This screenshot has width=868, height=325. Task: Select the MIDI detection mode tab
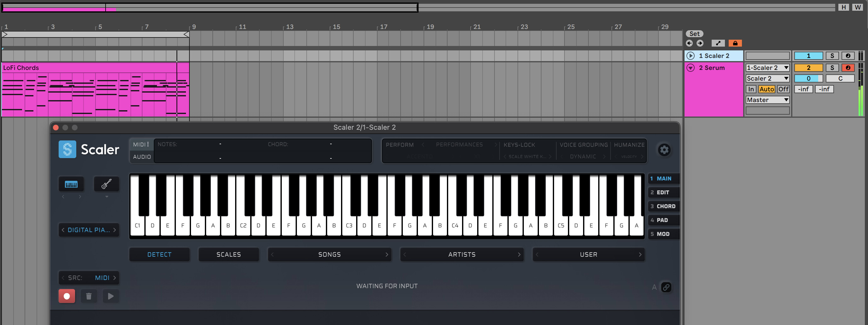[142, 145]
